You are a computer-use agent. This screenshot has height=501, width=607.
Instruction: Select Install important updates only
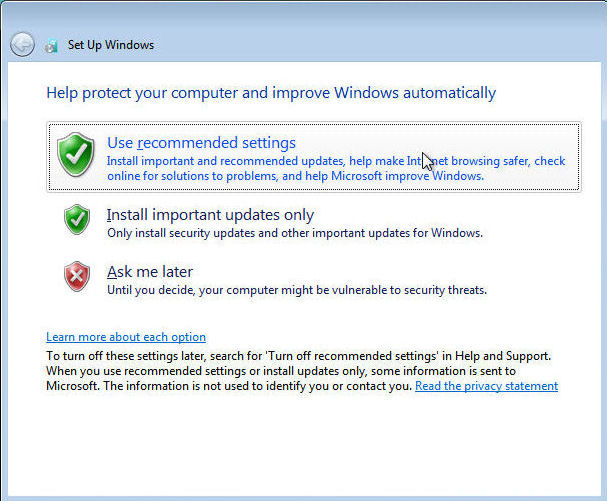pos(210,215)
